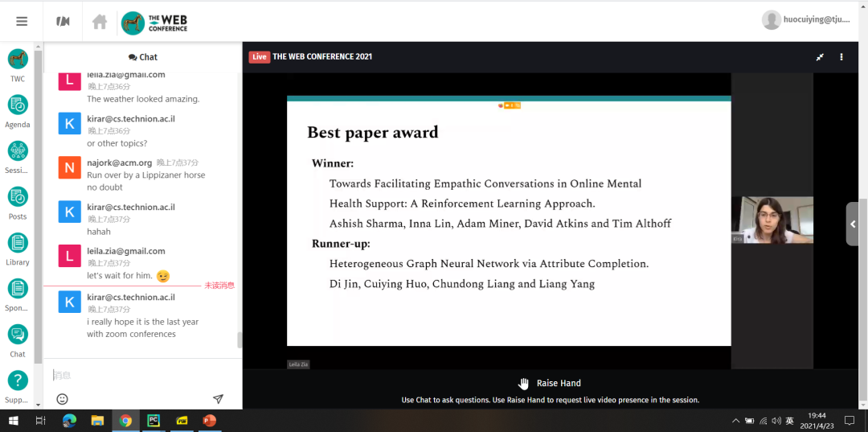Image resolution: width=868 pixels, height=432 pixels.
Task: Show hidden system tray icons chevron
Action: (735, 421)
